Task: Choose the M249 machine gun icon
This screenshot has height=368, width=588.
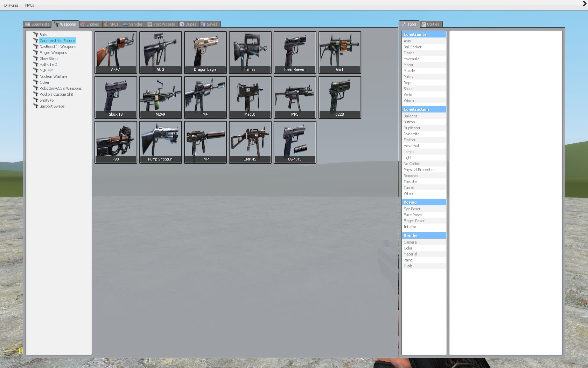Action: [160, 97]
